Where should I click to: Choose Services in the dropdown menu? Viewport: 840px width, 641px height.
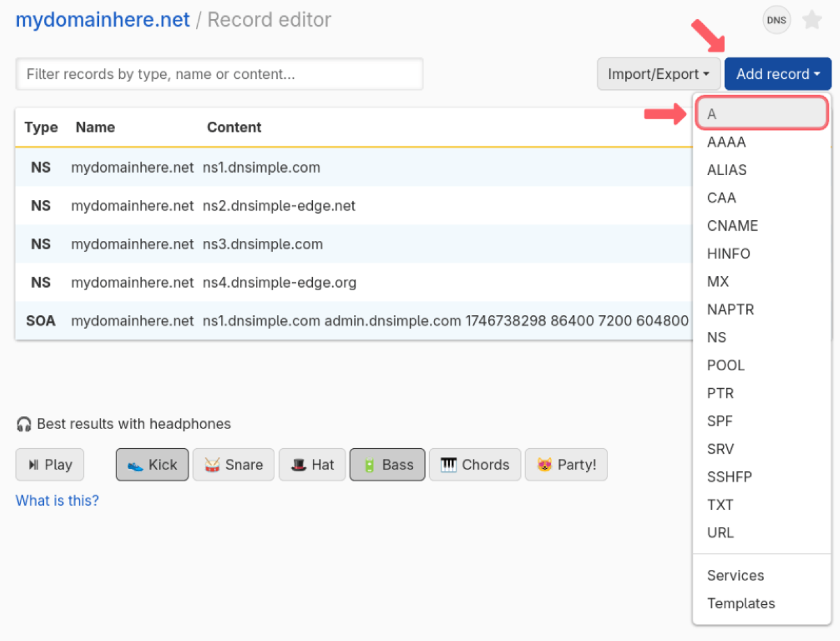[x=735, y=575]
